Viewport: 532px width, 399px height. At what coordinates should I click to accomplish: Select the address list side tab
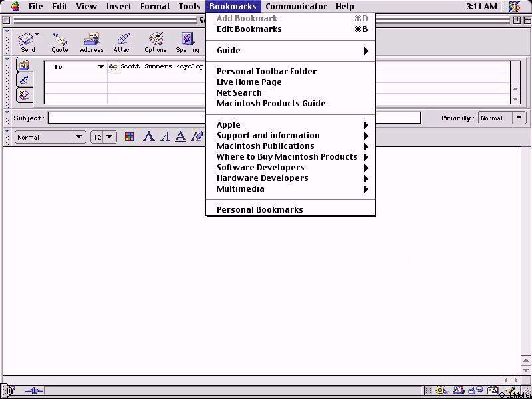[24, 65]
